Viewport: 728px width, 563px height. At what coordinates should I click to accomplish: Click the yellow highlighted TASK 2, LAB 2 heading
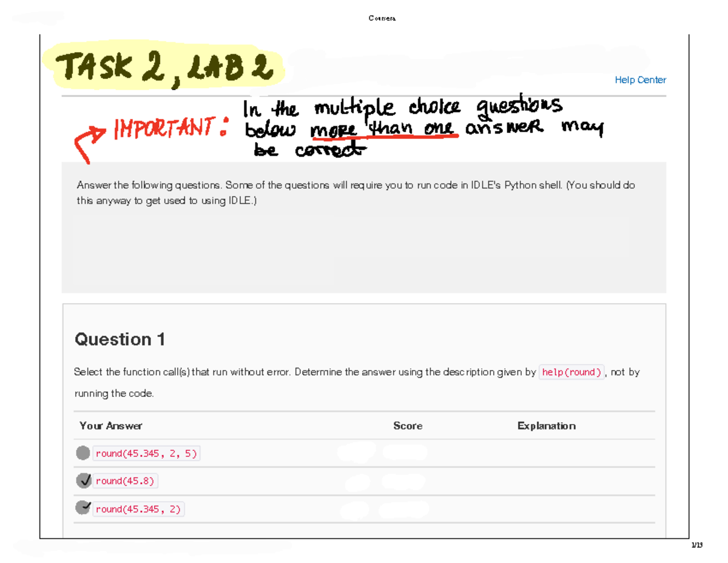point(164,69)
